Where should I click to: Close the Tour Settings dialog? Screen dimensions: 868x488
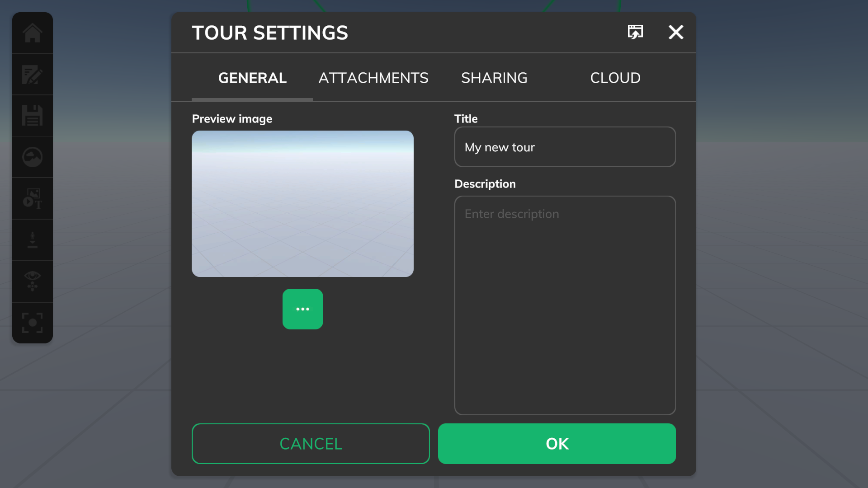[x=676, y=32]
